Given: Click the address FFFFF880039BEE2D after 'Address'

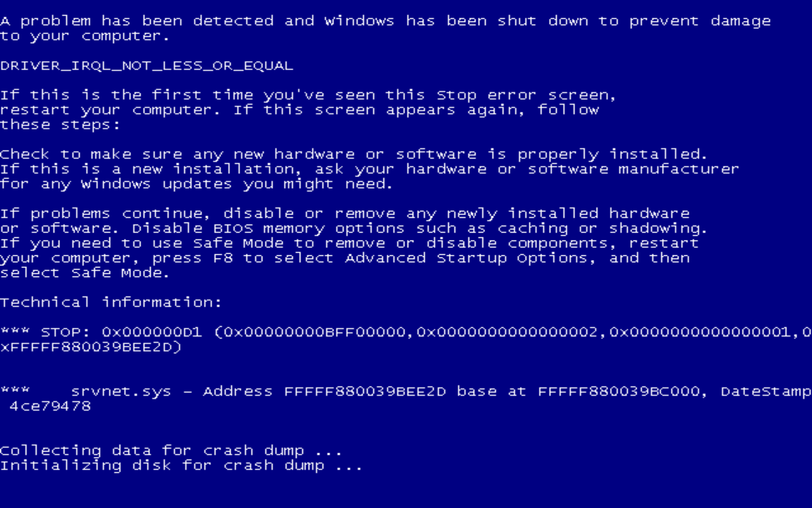Looking at the screenshot, I should point(365,391).
